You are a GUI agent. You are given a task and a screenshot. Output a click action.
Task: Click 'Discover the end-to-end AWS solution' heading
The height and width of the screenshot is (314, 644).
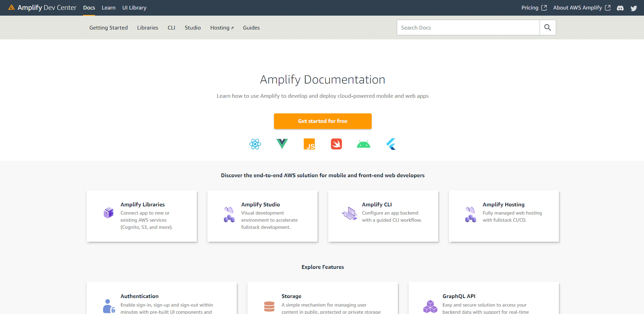[323, 176]
